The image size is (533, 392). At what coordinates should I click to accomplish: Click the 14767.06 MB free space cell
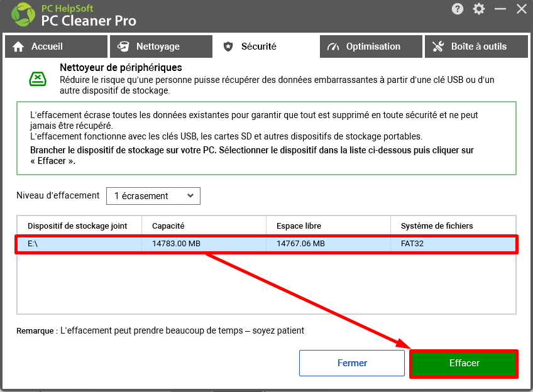pos(328,244)
